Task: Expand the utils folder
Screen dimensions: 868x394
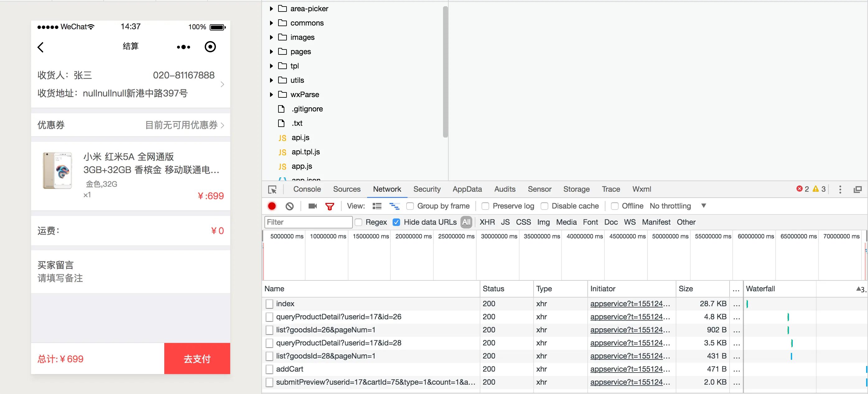Action: [271, 80]
